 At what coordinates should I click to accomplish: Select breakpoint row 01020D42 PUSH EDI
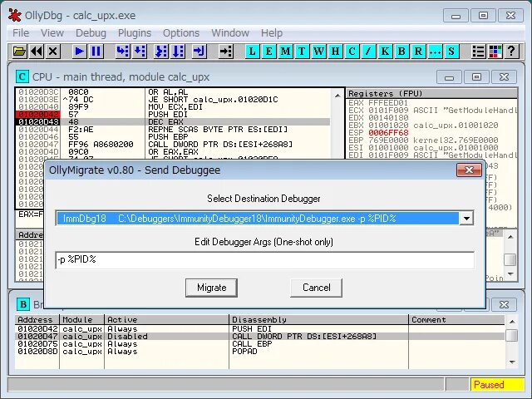click(260, 329)
